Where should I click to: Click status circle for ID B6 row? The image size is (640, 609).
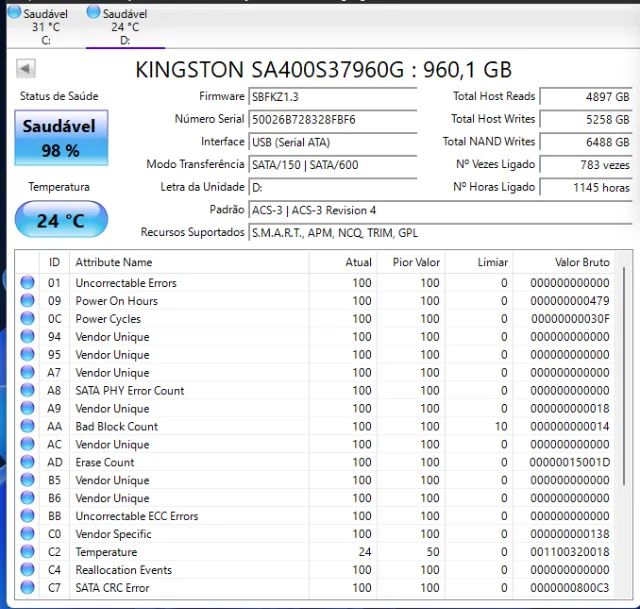tap(27, 498)
